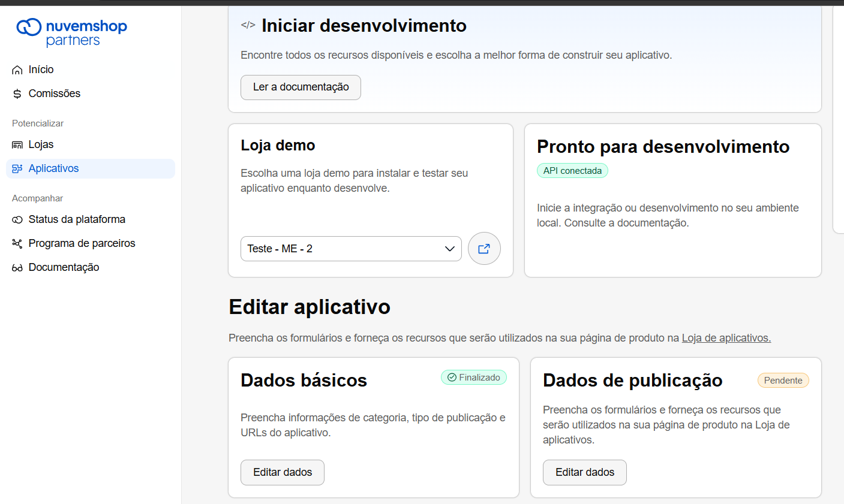Click the code brackets icon beside Iniciar desenvolvimento
Screen dimensions: 844x504
[x=248, y=25]
